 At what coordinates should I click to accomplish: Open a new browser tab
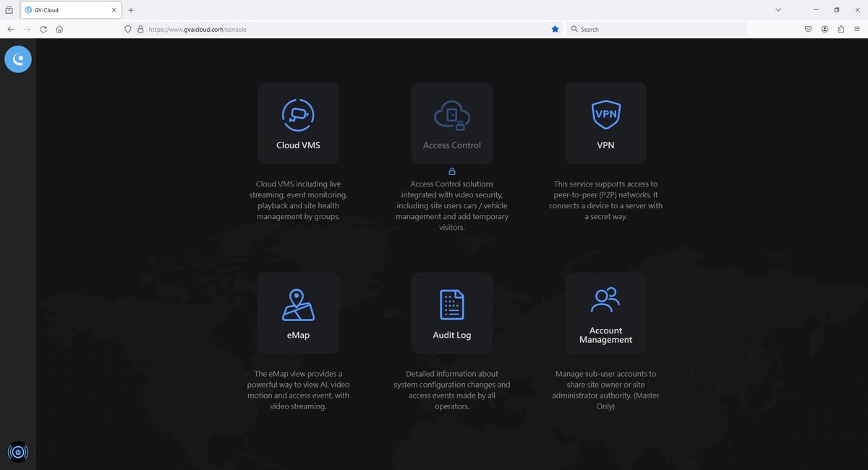coord(131,10)
